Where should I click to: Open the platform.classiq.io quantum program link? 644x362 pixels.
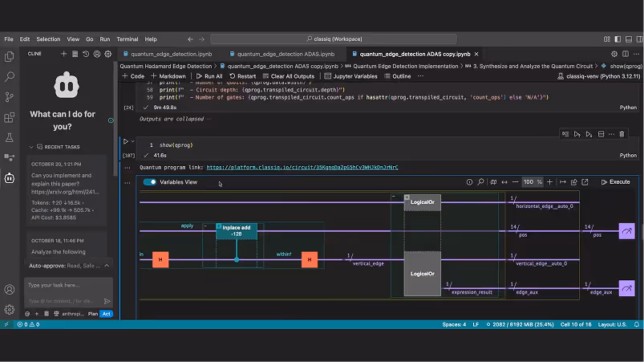pyautogui.click(x=302, y=167)
